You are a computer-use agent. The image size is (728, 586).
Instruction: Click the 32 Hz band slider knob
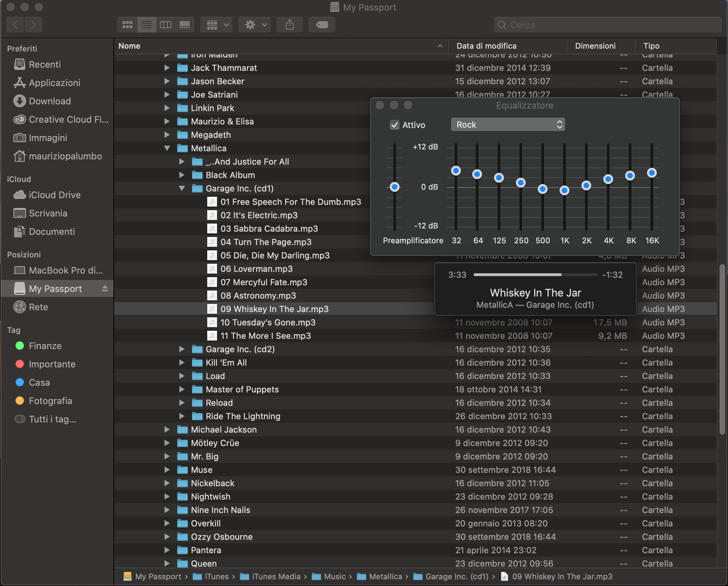[456, 171]
